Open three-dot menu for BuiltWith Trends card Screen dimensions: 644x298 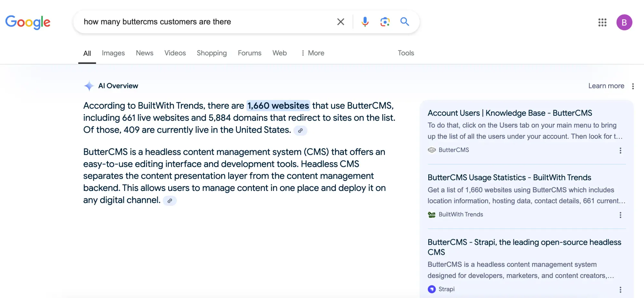[620, 215]
